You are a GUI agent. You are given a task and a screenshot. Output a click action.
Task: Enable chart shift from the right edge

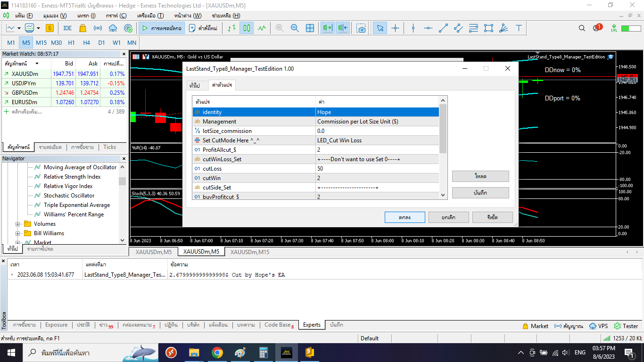pos(343,28)
